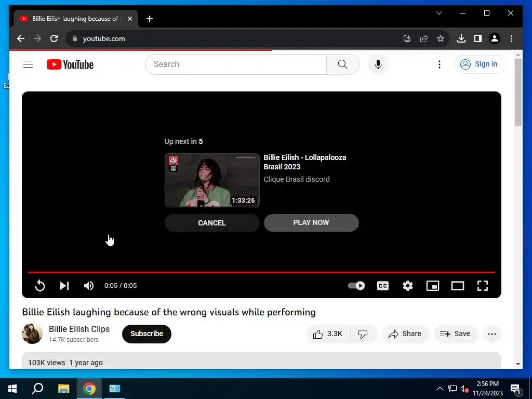Play the next video now

point(311,222)
